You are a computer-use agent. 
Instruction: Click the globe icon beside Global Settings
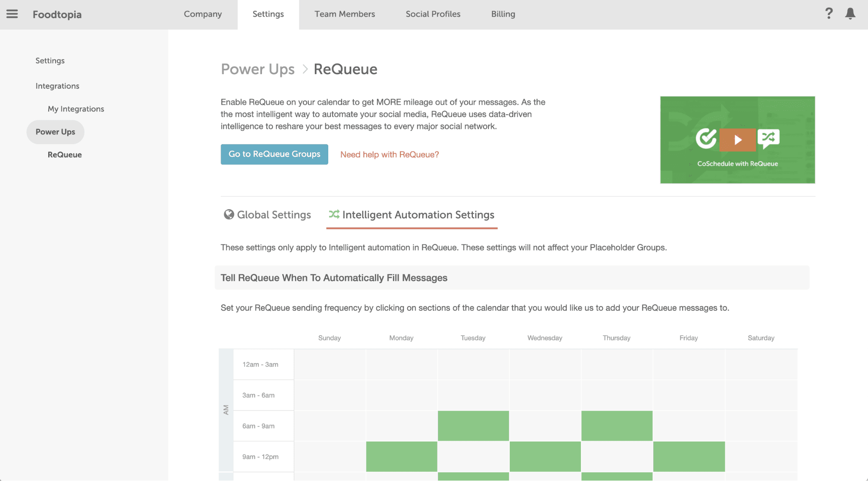tap(229, 214)
